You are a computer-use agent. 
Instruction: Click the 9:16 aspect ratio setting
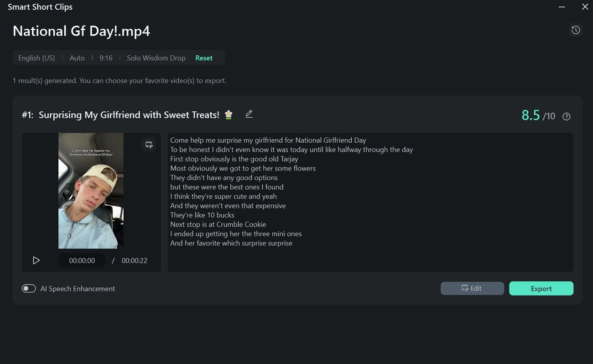coord(106,58)
